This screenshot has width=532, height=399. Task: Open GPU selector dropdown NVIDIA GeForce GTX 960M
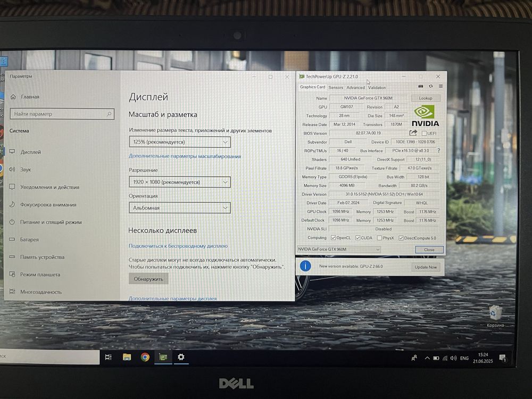338,250
